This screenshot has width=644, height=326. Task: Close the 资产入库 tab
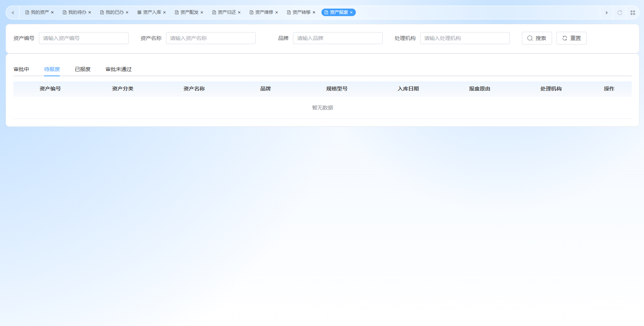[164, 12]
